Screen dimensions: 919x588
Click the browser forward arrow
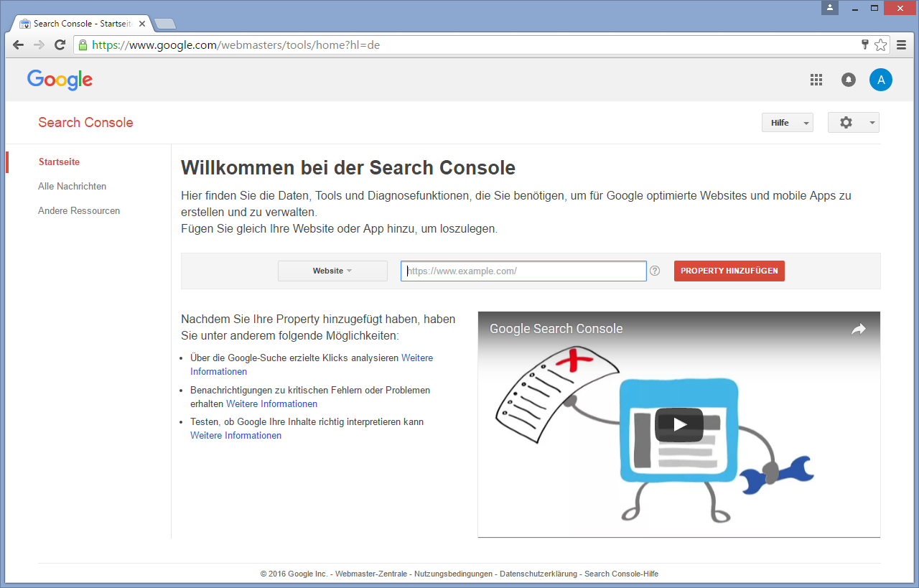[39, 45]
